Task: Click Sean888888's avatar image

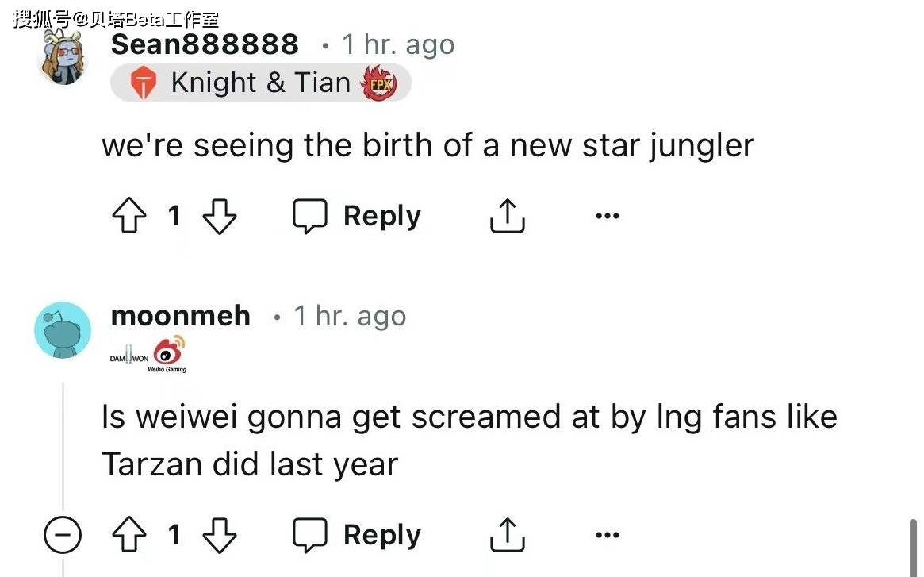Action: tap(63, 58)
